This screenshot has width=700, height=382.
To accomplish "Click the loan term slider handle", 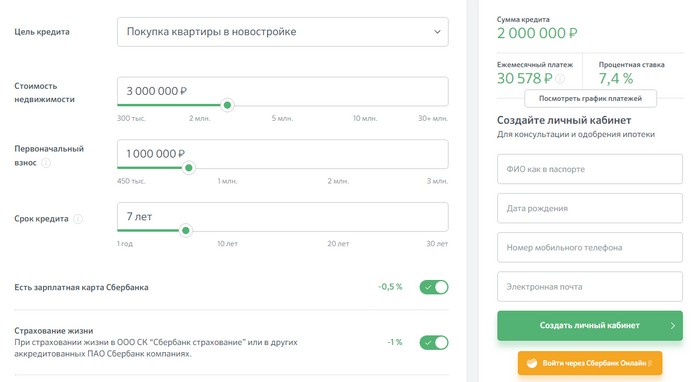I will coord(186,231).
